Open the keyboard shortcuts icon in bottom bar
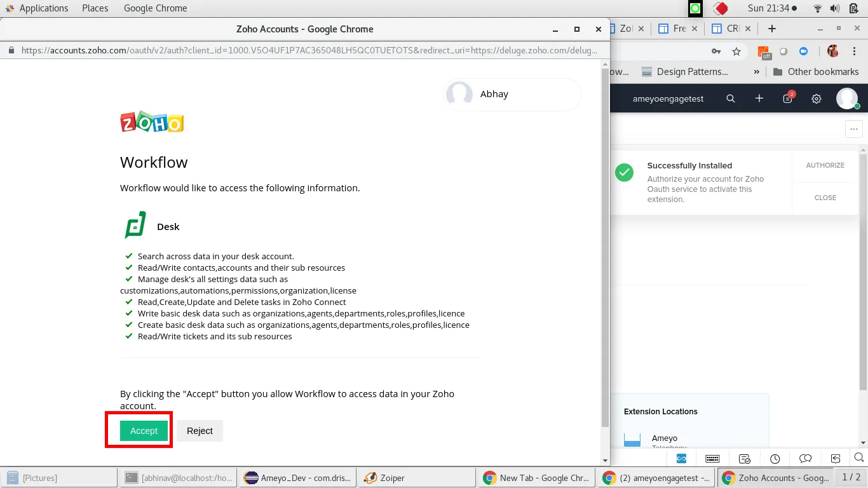The image size is (868, 488). 712,458
